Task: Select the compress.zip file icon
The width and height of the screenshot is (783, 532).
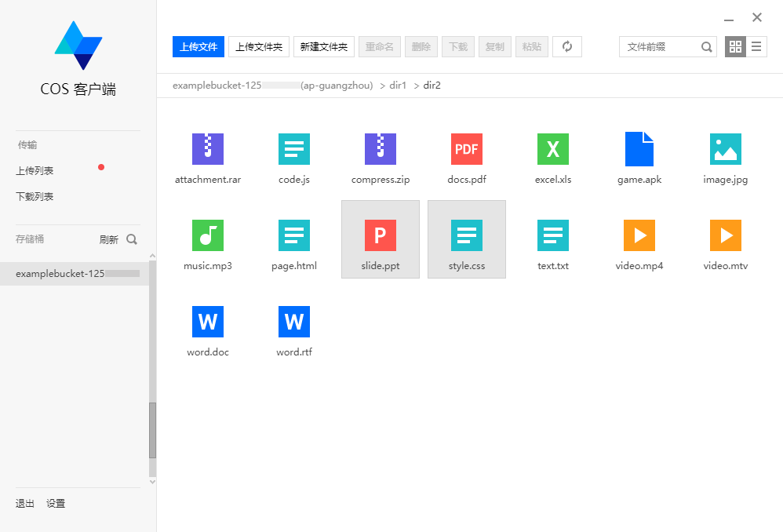Action: 380,149
